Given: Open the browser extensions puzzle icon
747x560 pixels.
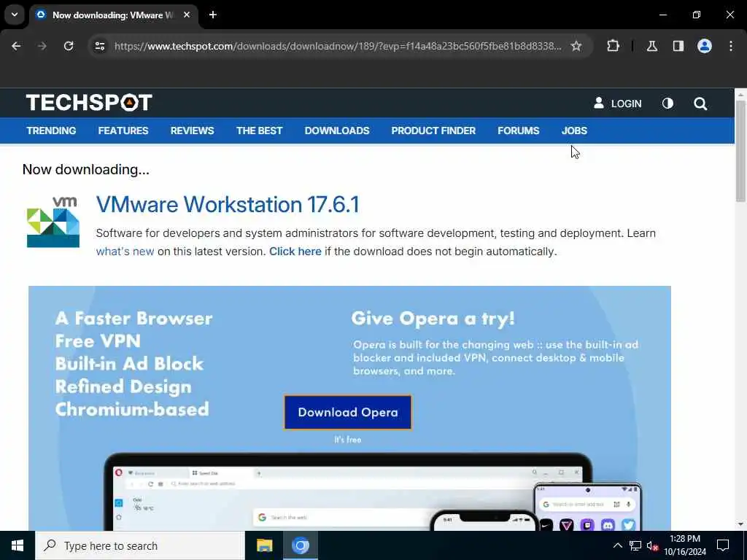Looking at the screenshot, I should click(613, 46).
